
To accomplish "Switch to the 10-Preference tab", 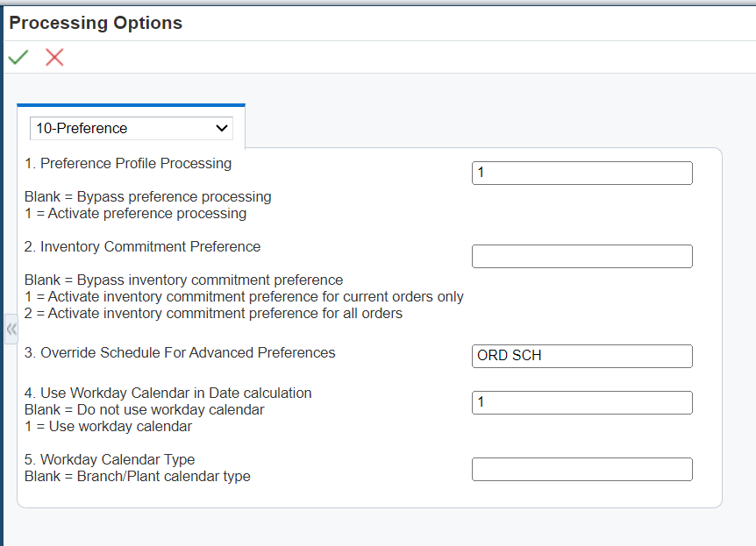I will point(131,128).
